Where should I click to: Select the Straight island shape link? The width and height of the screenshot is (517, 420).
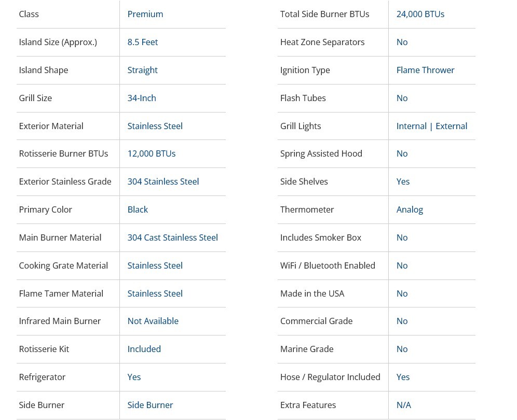(142, 70)
